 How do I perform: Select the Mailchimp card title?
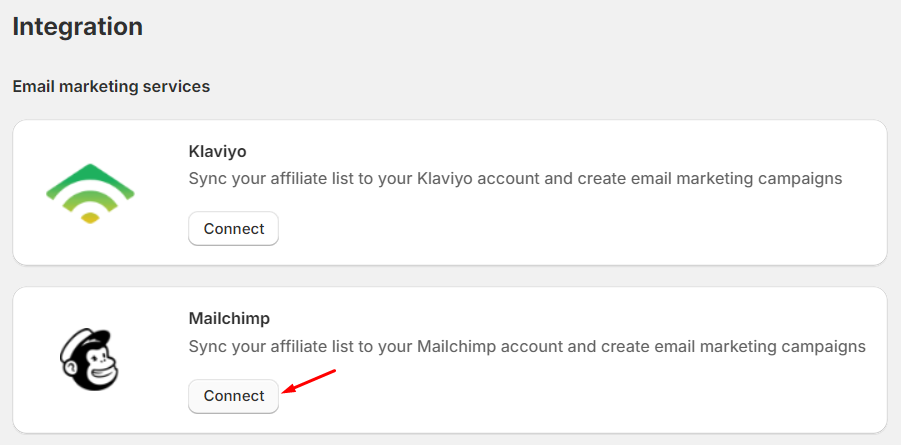coord(229,319)
